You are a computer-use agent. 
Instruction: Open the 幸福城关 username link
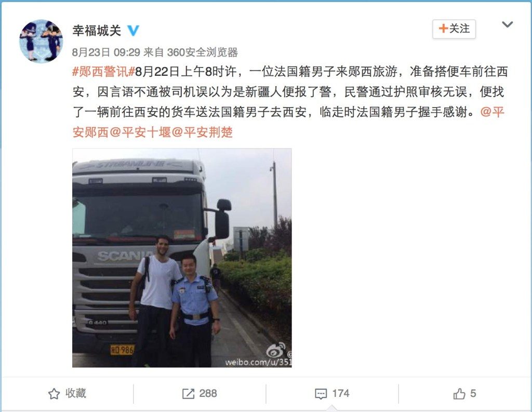97,31
